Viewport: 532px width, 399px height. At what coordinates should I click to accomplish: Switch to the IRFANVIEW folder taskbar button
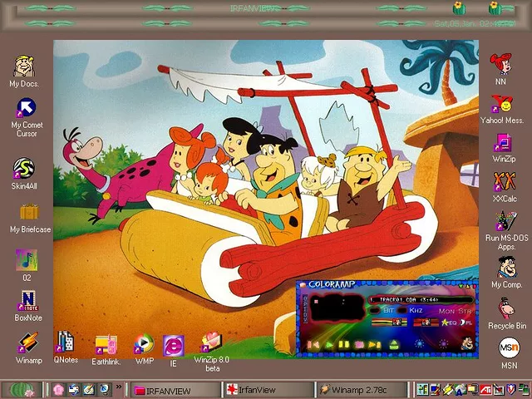pos(175,390)
